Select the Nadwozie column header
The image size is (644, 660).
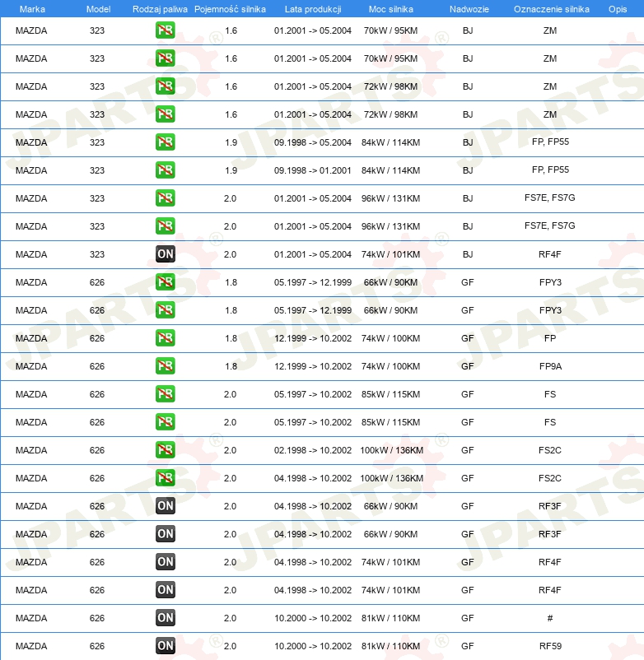pos(469,9)
